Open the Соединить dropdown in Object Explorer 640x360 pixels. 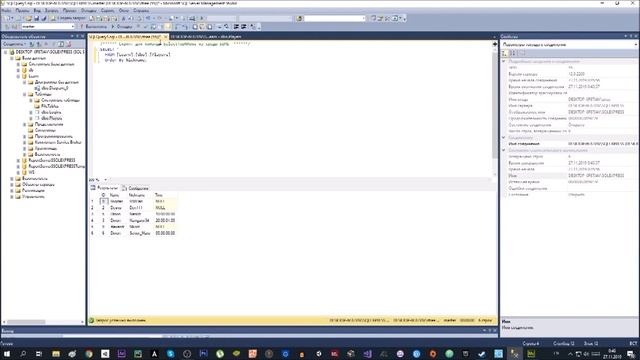point(15,44)
